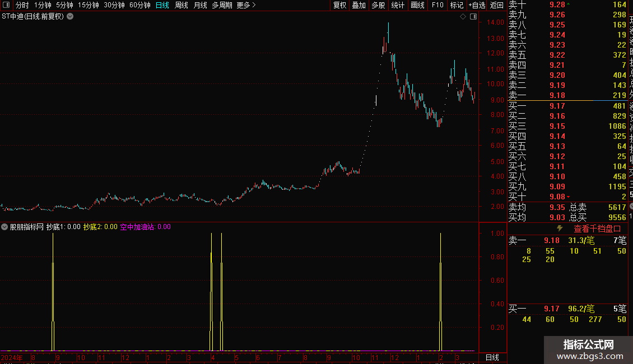Select the 卖十 9.28 order row

pos(567,5)
